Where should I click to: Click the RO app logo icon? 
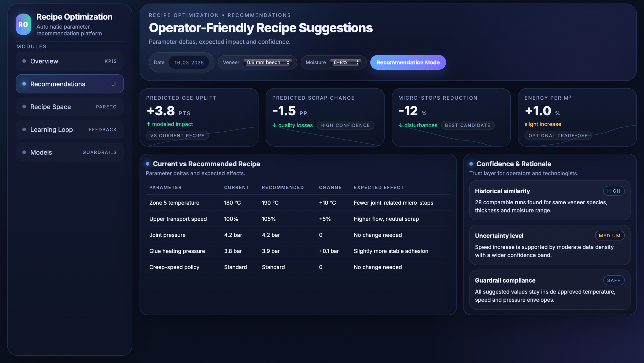pyautogui.click(x=24, y=25)
